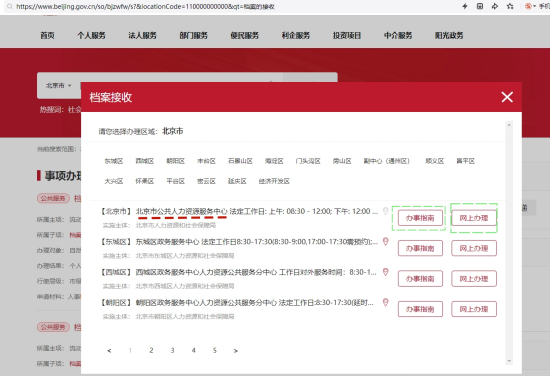This screenshot has height=376, width=550.
Task: Click 网上办理 button for 北京市 row
Action: [x=474, y=218]
